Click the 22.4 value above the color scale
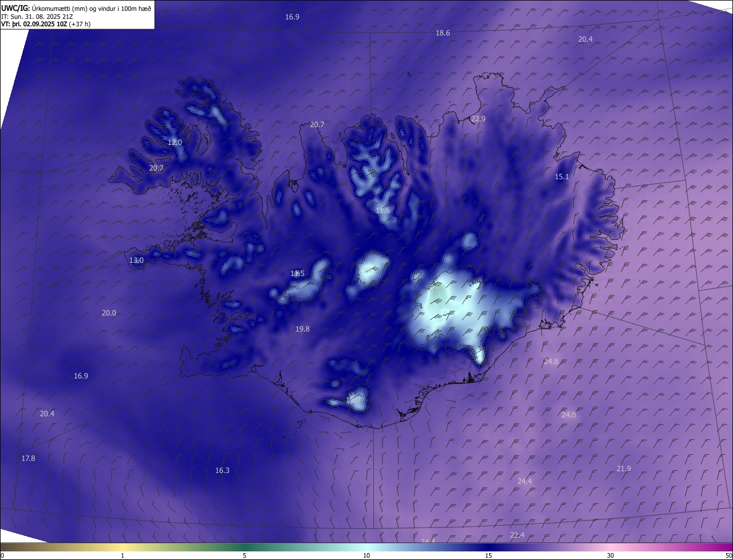The image size is (733, 560). click(x=517, y=535)
